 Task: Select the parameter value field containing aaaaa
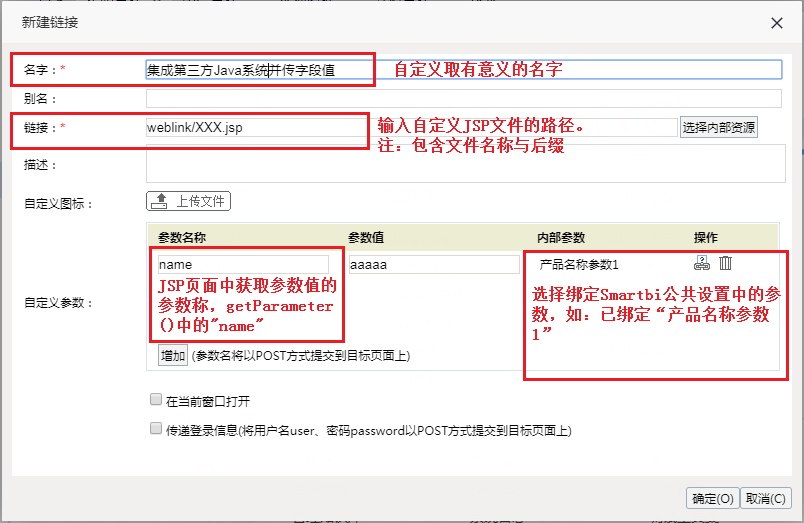434,265
